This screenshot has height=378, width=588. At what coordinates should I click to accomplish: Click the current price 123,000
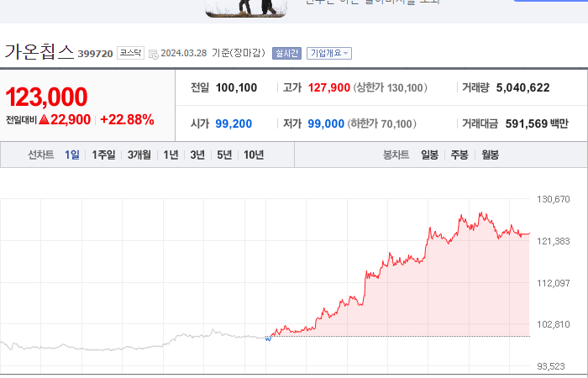[x=46, y=97]
